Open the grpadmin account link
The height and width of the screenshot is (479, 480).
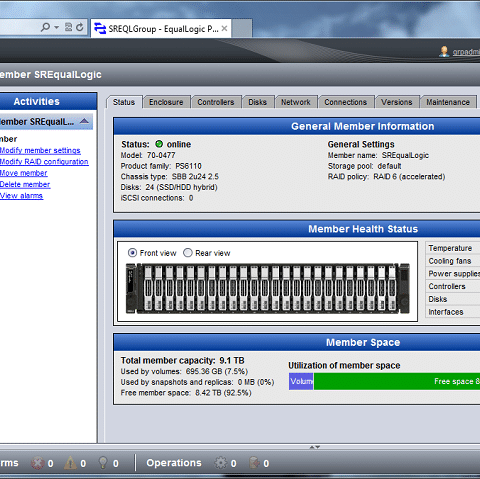466,52
